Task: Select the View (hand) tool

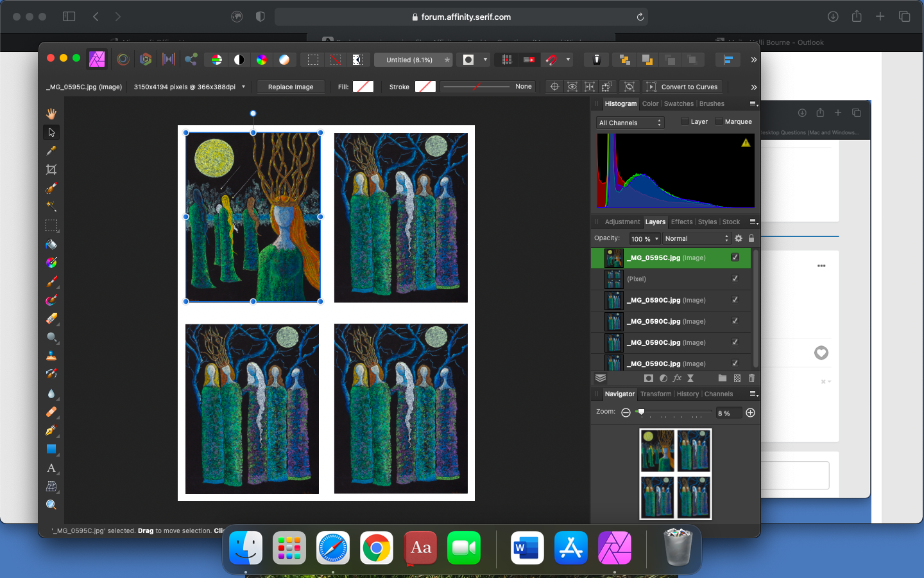Action: (x=51, y=114)
